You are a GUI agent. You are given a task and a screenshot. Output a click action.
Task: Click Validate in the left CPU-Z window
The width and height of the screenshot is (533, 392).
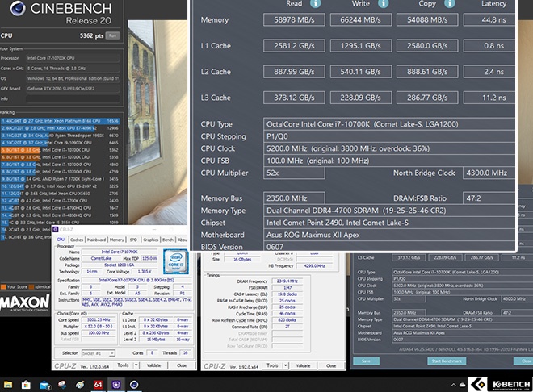(154, 365)
